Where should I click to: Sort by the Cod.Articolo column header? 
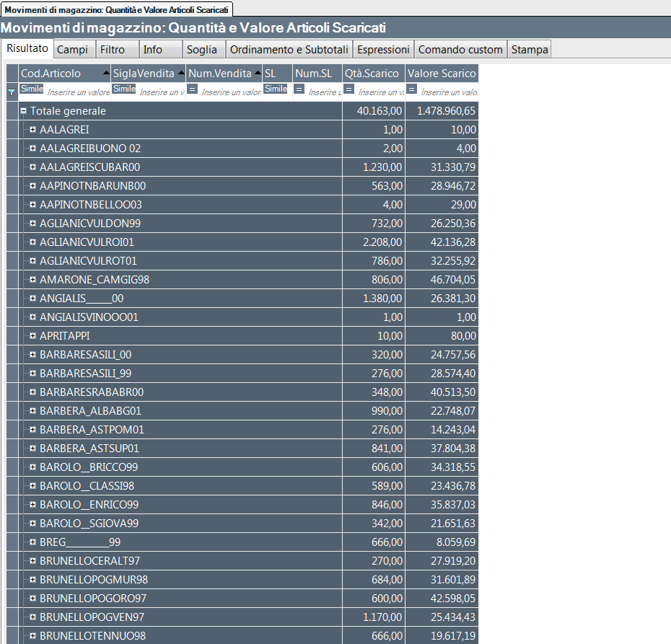coord(58,74)
